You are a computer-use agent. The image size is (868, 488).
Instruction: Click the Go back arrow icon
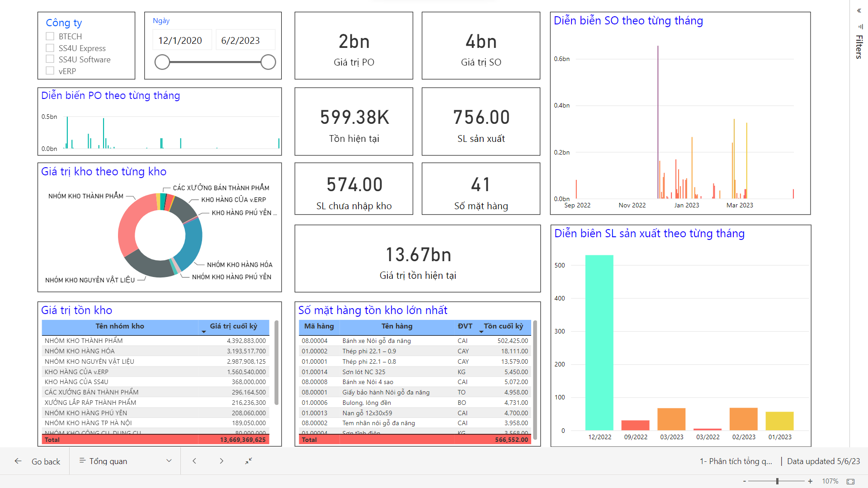[x=18, y=461]
